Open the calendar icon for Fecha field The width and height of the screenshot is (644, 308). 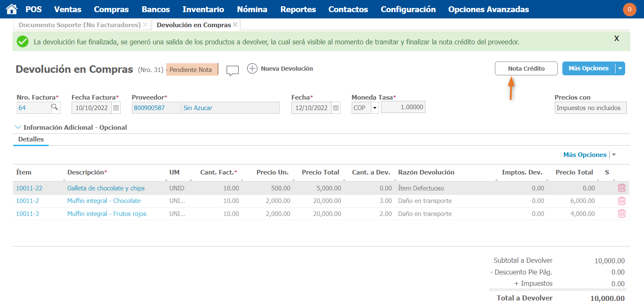point(336,108)
